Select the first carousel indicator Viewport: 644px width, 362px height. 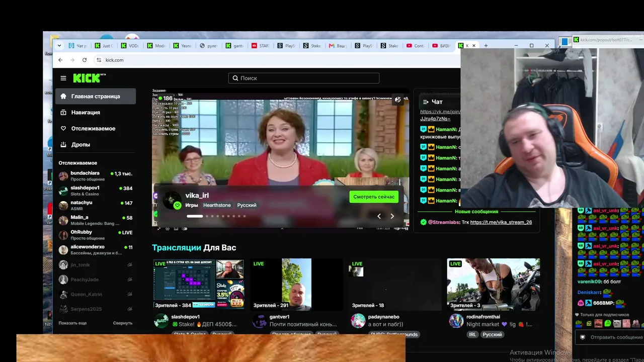click(195, 216)
